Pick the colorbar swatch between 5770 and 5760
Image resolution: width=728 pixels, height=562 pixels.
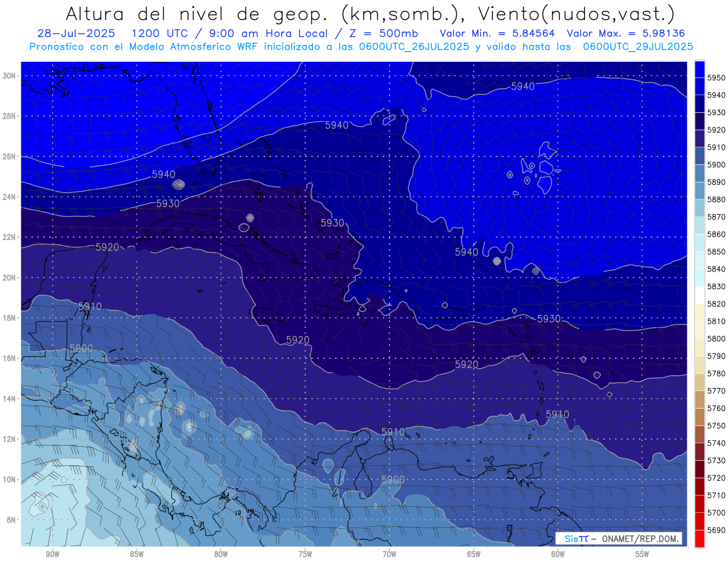coord(699,399)
